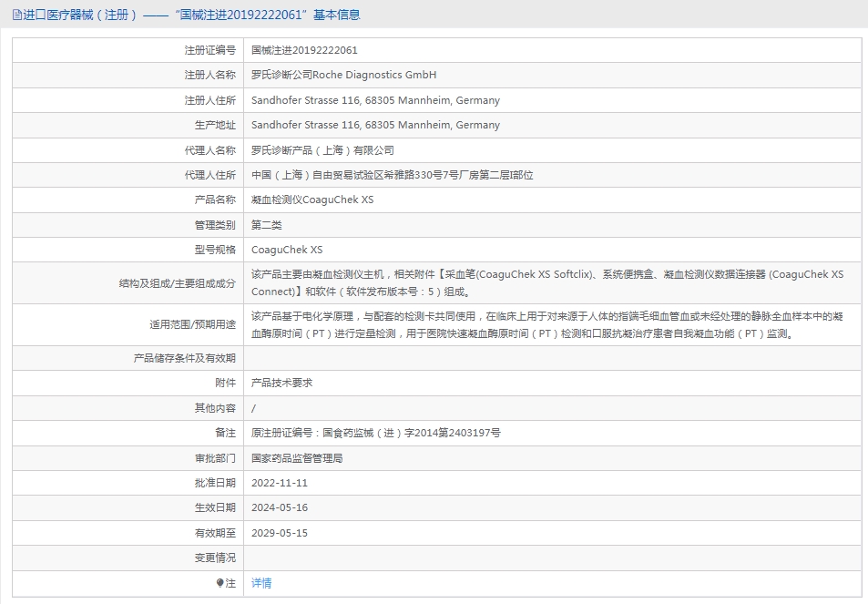Click the location pin icon beside 注
Image resolution: width=868 pixels, height=604 pixels.
220,583
